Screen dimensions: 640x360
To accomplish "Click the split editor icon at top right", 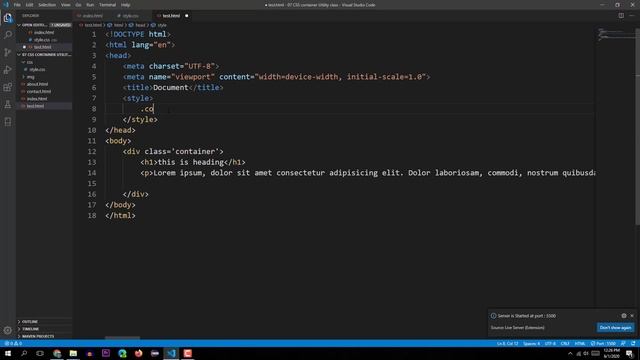I will pyautogui.click(x=621, y=16).
